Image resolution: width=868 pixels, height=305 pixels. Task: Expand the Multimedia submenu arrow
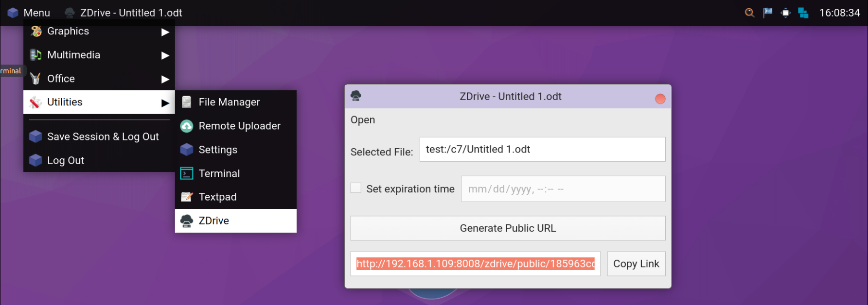(x=165, y=55)
